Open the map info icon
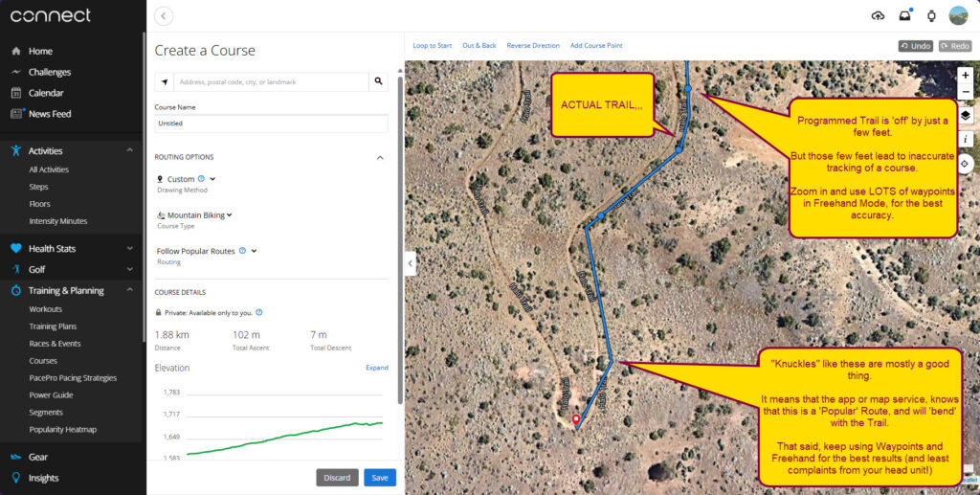Image resolution: width=980 pixels, height=495 pixels. click(x=966, y=140)
